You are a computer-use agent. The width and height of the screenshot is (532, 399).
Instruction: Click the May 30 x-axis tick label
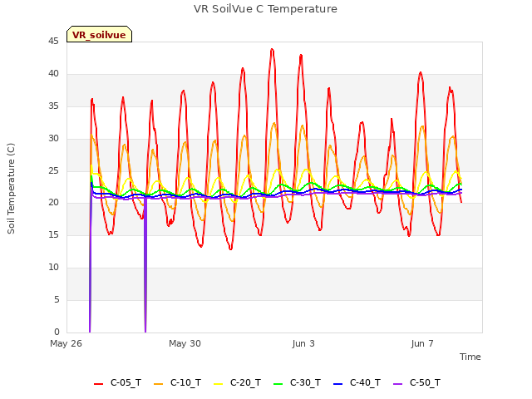[185, 343]
